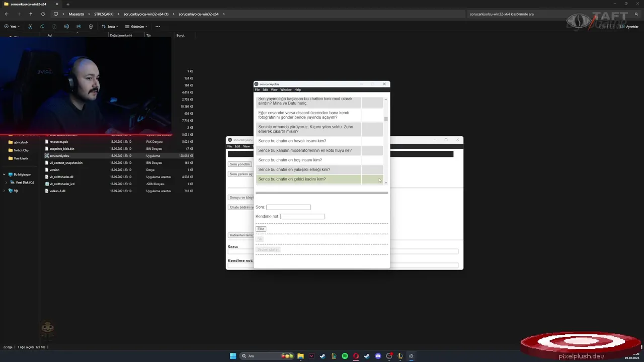Open Edit menu in front sorucarkiyolcu window
The width and height of the screenshot is (644, 362).
tap(265, 90)
